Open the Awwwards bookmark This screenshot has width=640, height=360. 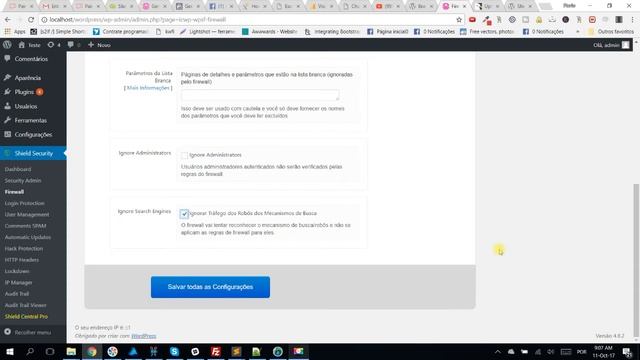269,31
